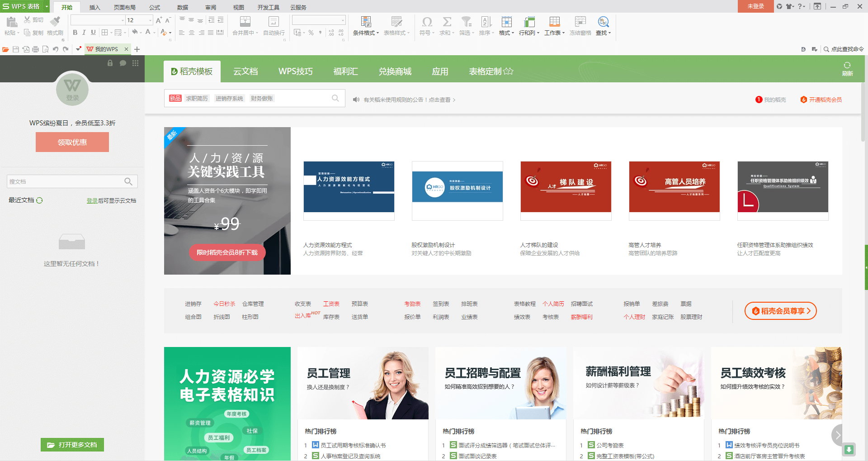Image resolution: width=868 pixels, height=461 pixels.
Task: Click the 打开更多文档 button at bottom left
Action: pyautogui.click(x=72, y=445)
